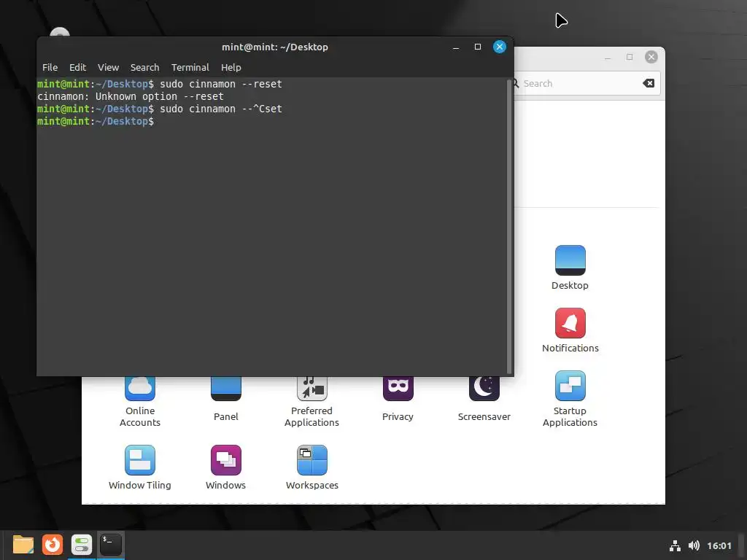Image resolution: width=747 pixels, height=560 pixels.
Task: Open the Terminal menu in menu bar
Action: pyautogui.click(x=190, y=68)
